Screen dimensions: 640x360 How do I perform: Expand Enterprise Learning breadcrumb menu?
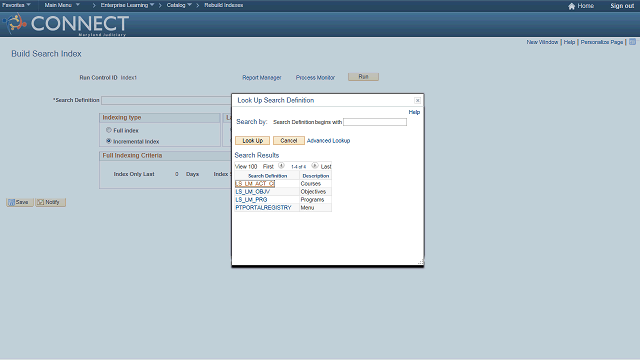(127, 5)
